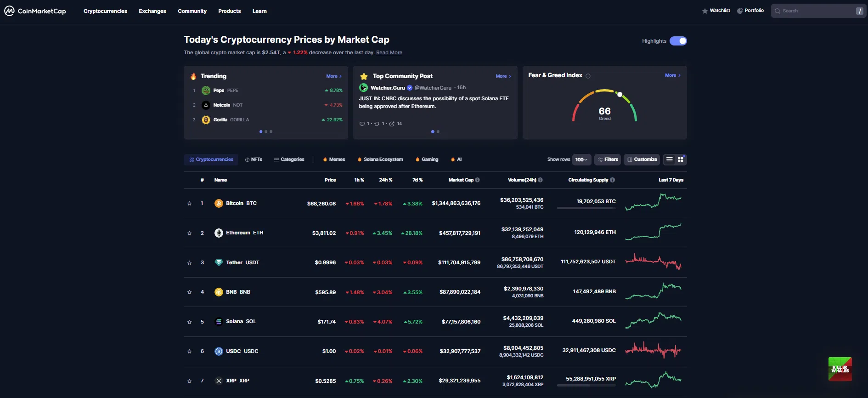Click the Gorilla coin icon in Trending
Image resolution: width=868 pixels, height=398 pixels.
coord(206,120)
